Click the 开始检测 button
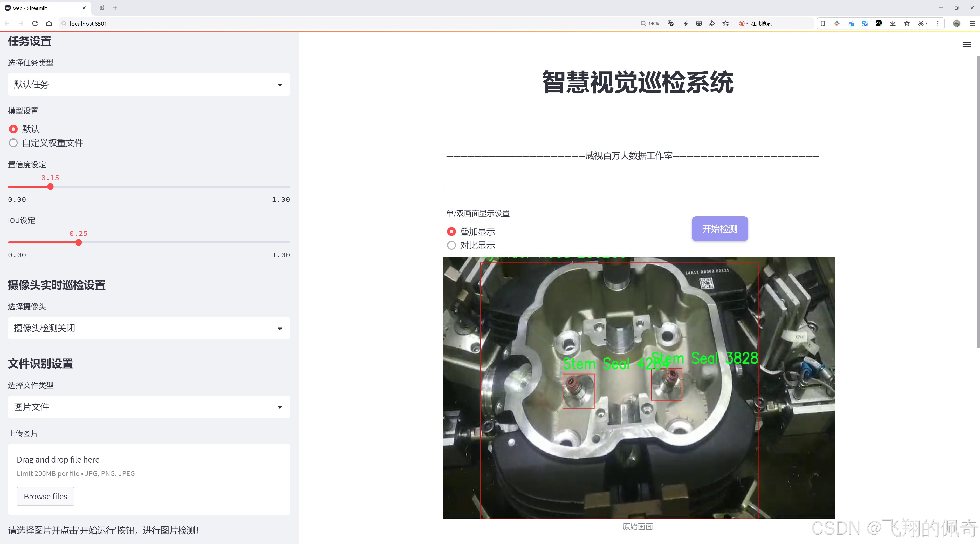980x544 pixels. 719,229
